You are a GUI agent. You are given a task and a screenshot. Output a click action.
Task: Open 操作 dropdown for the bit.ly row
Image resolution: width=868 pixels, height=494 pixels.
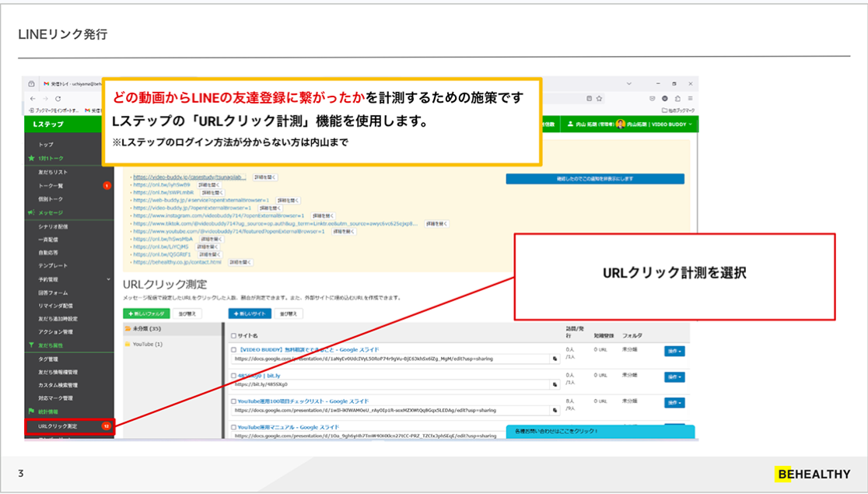pyautogui.click(x=674, y=377)
